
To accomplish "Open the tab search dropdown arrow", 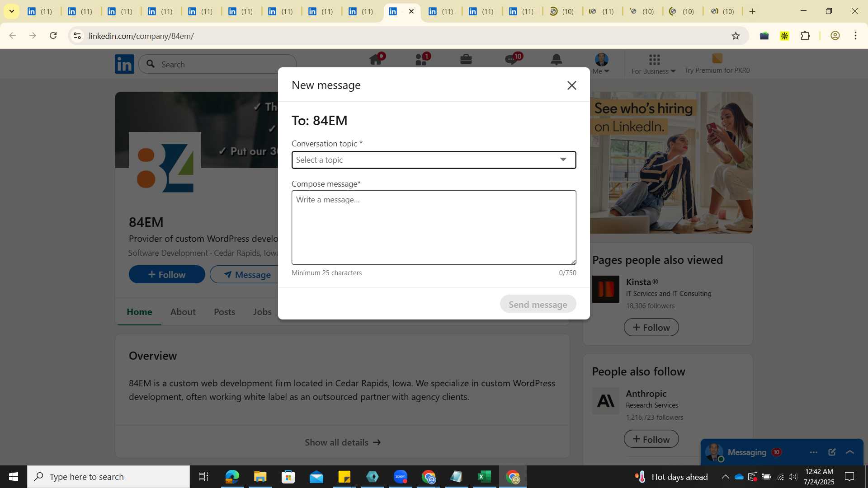I will coord(11,11).
